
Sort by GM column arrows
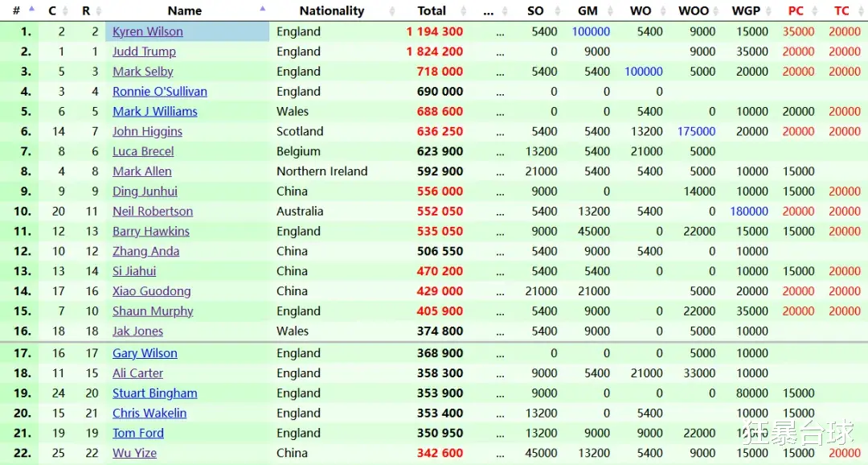pos(610,10)
